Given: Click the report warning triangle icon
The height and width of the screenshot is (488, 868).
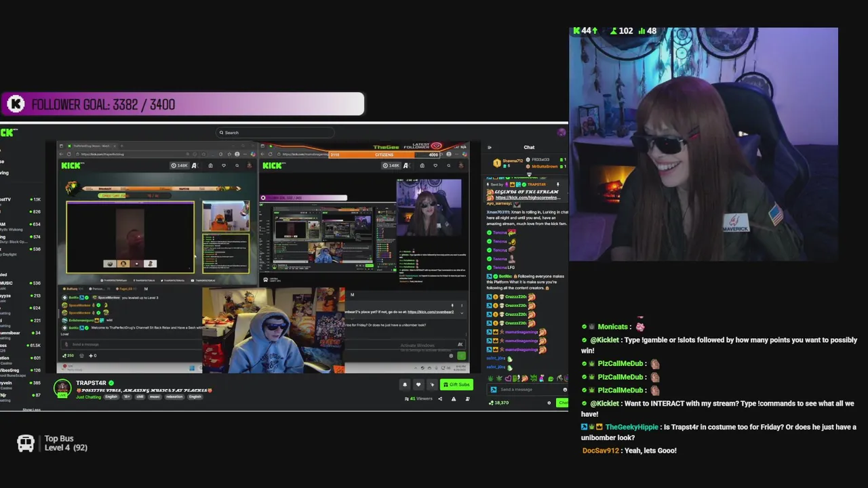Looking at the screenshot, I should [x=454, y=399].
